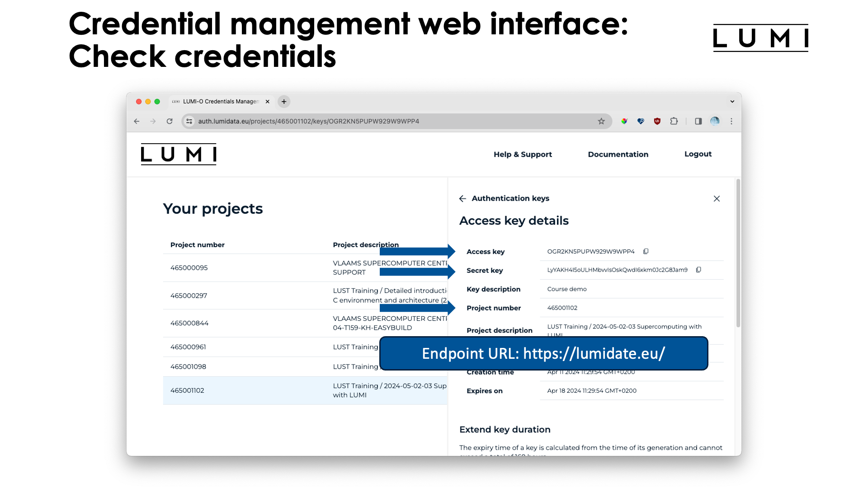Click the Documentation navigation link
The image size is (868, 488).
(x=618, y=154)
